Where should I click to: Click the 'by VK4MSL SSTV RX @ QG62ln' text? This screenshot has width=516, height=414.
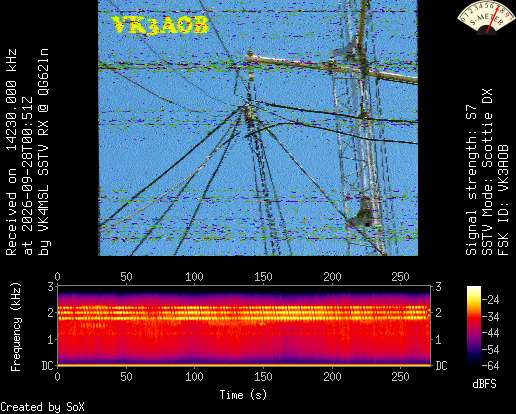point(44,153)
